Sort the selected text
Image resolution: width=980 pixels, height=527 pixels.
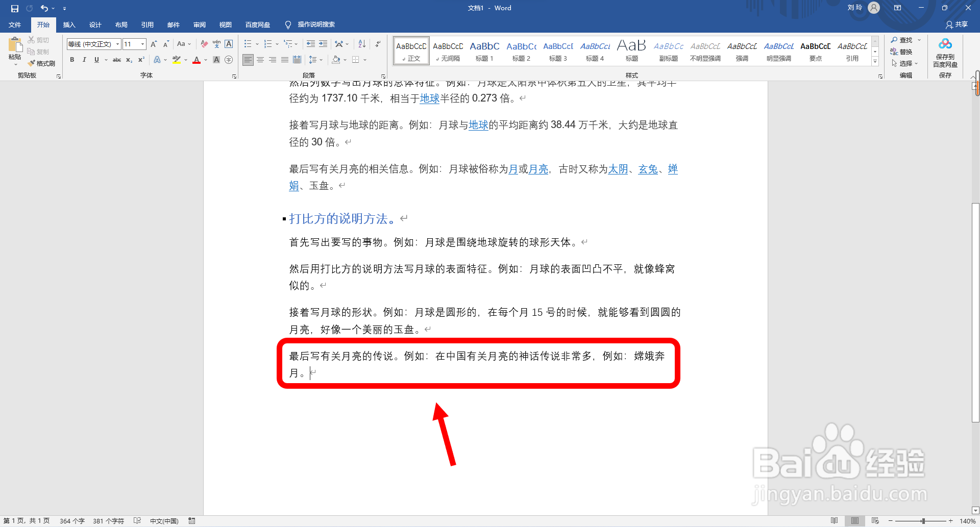pyautogui.click(x=361, y=44)
